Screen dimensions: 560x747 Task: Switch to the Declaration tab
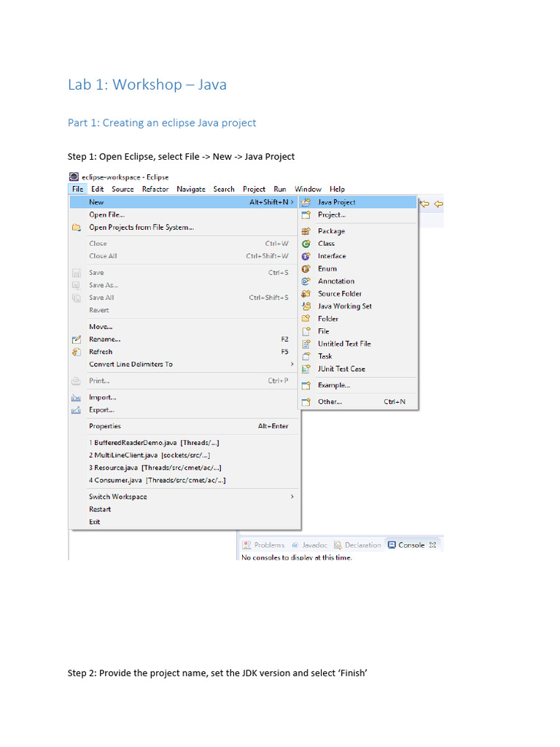[357, 544]
